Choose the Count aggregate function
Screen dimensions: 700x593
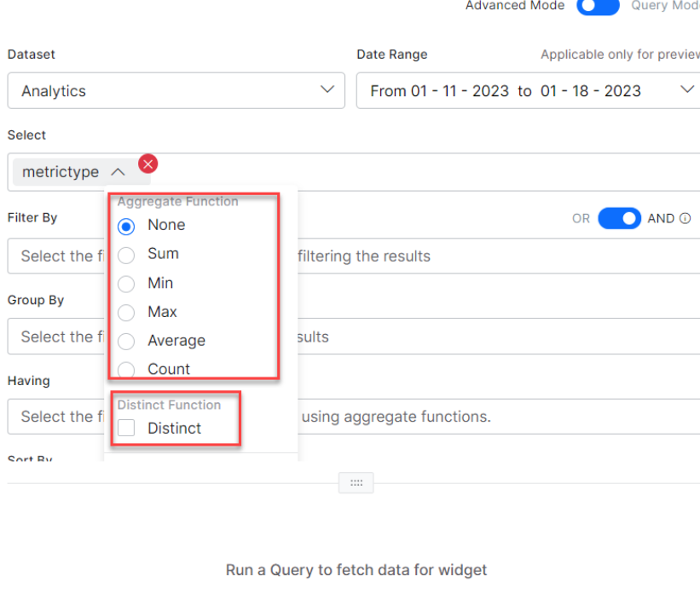pyautogui.click(x=126, y=370)
